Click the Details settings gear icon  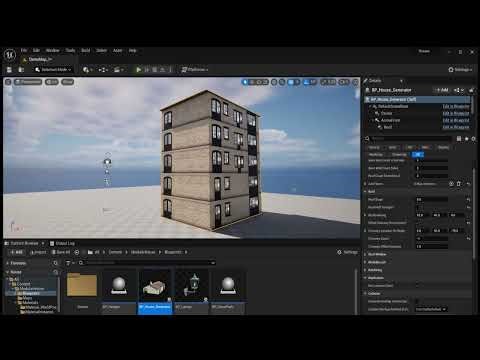pyautogui.click(x=473, y=138)
